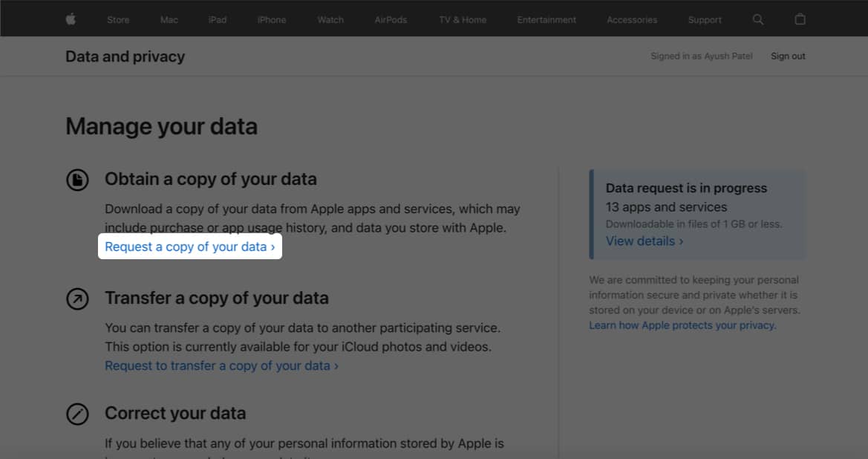Image resolution: width=868 pixels, height=459 pixels.
Task: Open the Support menu
Action: (x=705, y=20)
